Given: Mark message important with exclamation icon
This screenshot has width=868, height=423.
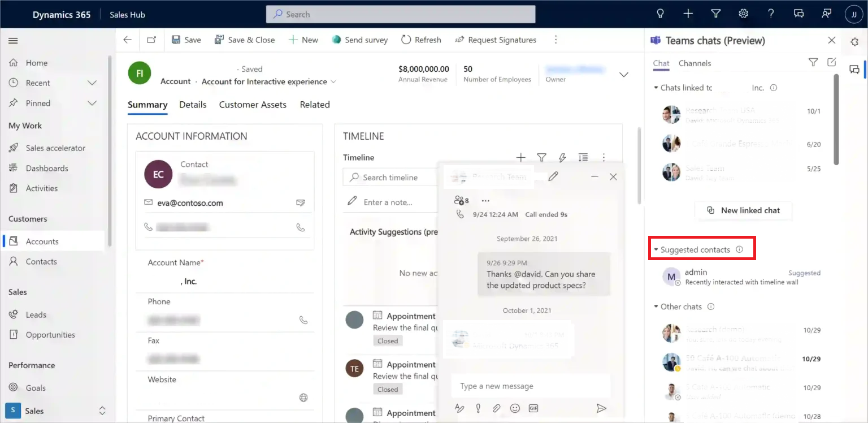Looking at the screenshot, I should point(478,408).
